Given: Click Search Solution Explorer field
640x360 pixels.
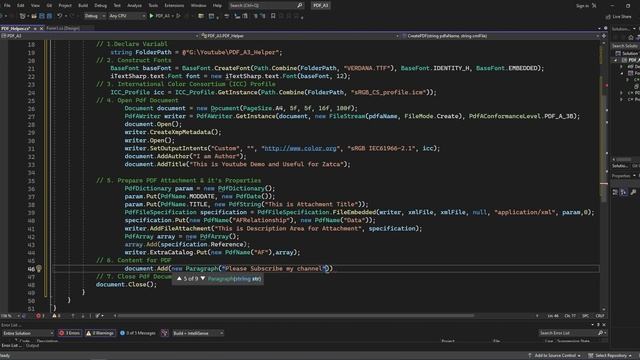Looking at the screenshot, I should 625,46.
